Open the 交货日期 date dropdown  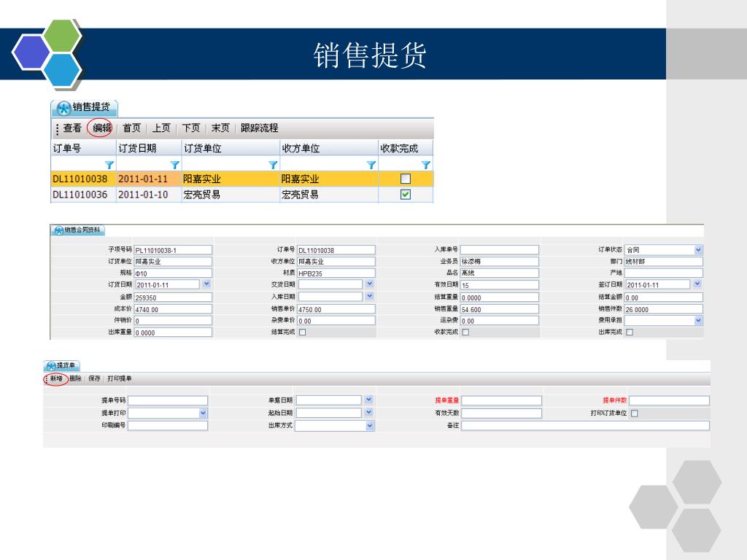[x=370, y=284]
